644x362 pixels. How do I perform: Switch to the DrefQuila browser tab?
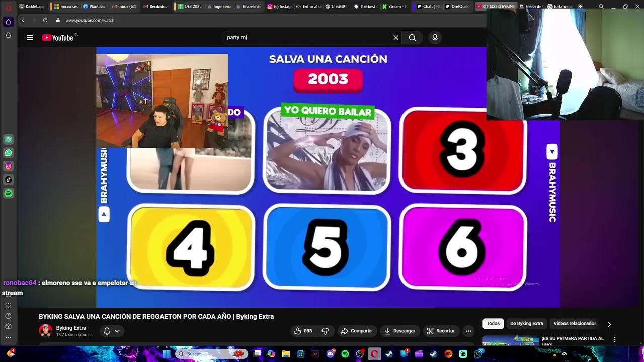457,7
